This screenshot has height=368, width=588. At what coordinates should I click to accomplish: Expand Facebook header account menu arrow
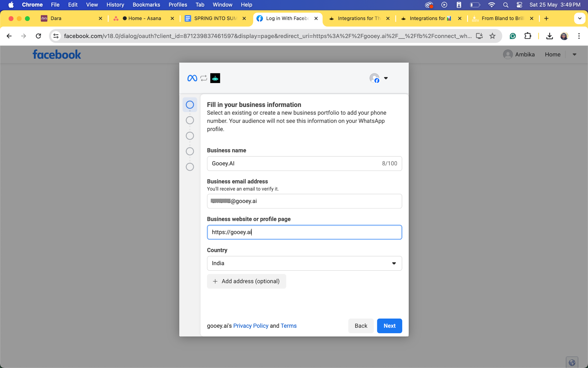574,54
